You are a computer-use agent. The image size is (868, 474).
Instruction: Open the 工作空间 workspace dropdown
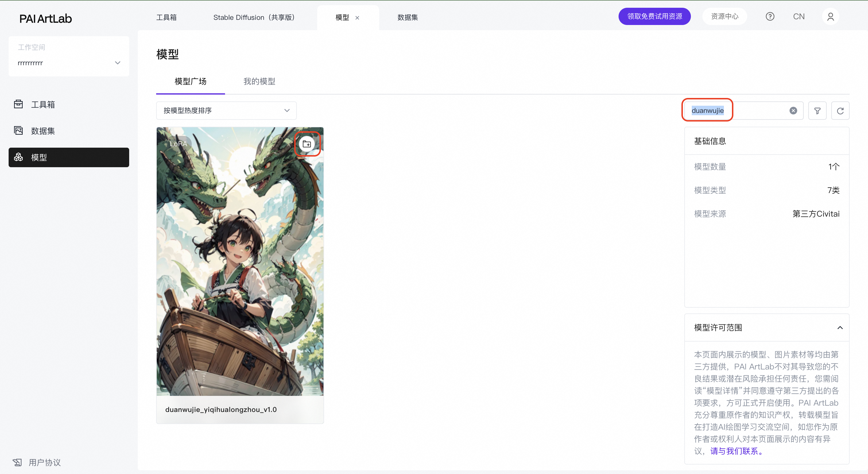coord(69,63)
